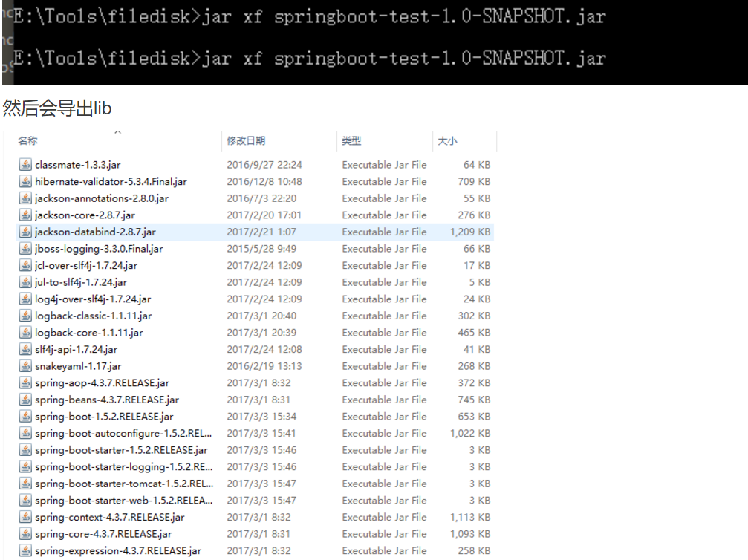Select file name jcl-over-slf4j-1.7.24.jar
Screen dimensions: 748x560
click(x=86, y=266)
